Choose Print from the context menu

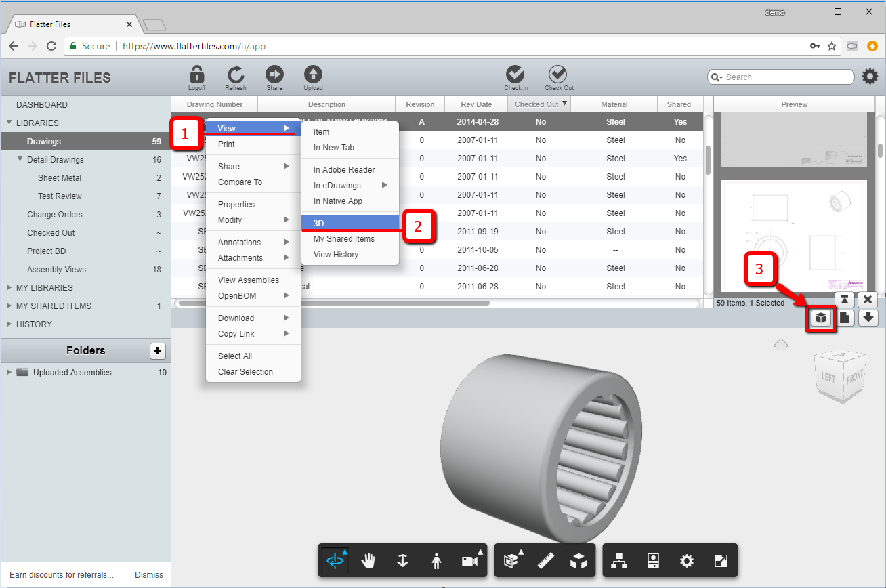(253, 144)
